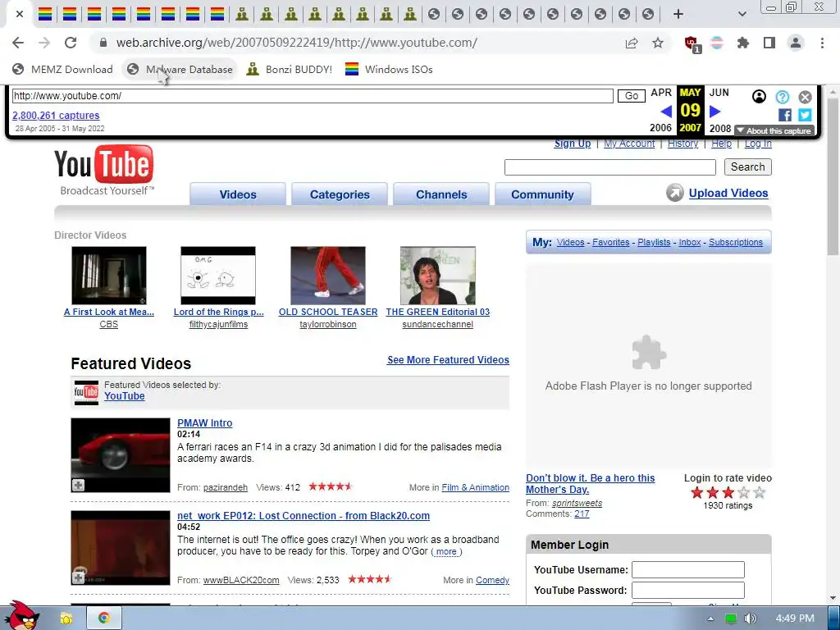
Task: Open the Windows ISOs bookmark
Action: pos(389,69)
